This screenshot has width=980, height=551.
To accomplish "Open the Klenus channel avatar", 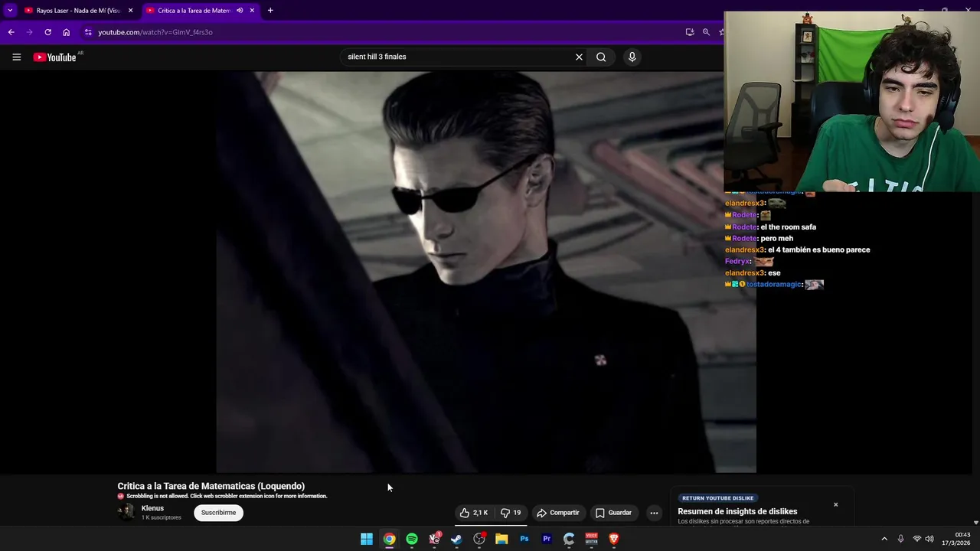I will pyautogui.click(x=126, y=512).
